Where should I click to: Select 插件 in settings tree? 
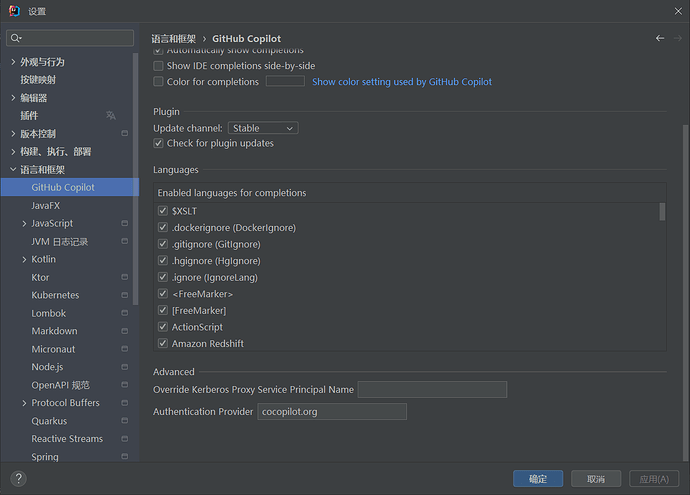(x=29, y=115)
